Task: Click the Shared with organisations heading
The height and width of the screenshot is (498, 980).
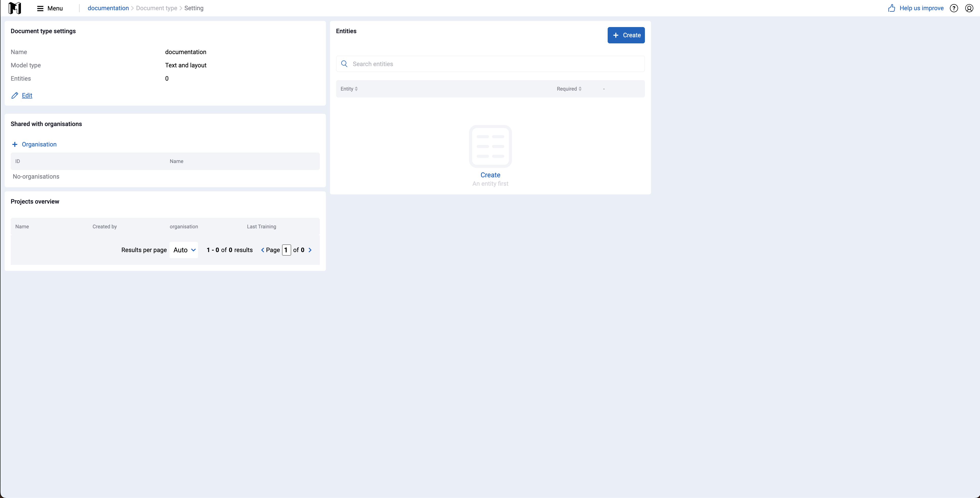Action: click(x=46, y=124)
